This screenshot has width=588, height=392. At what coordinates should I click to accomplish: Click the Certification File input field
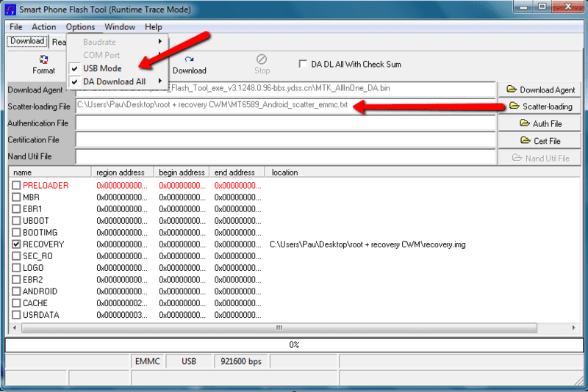(285, 139)
